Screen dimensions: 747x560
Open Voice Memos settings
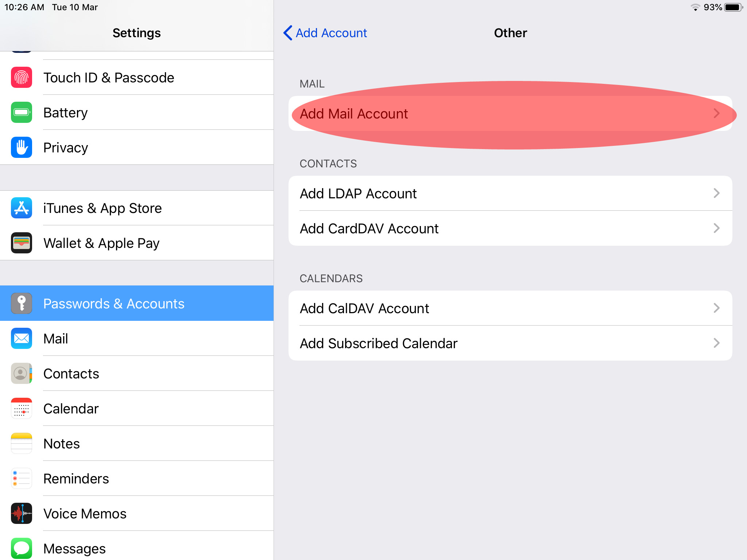tap(137, 513)
